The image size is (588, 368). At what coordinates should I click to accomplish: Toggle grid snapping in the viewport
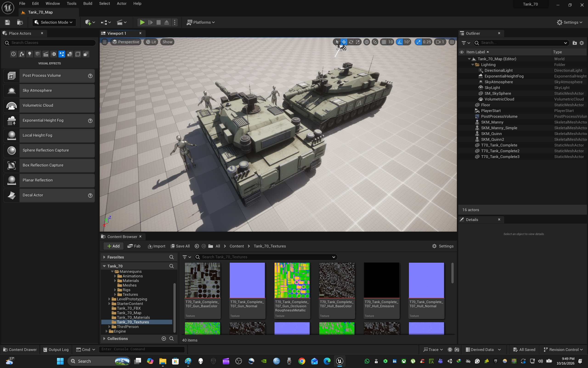tap(384, 42)
